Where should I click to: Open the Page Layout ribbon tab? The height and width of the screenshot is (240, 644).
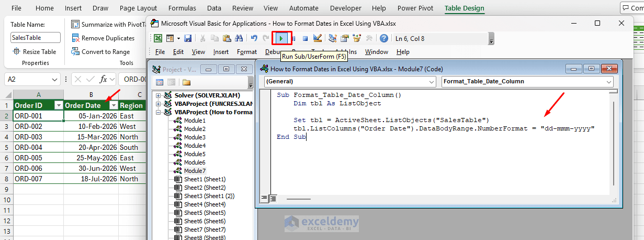(x=138, y=8)
